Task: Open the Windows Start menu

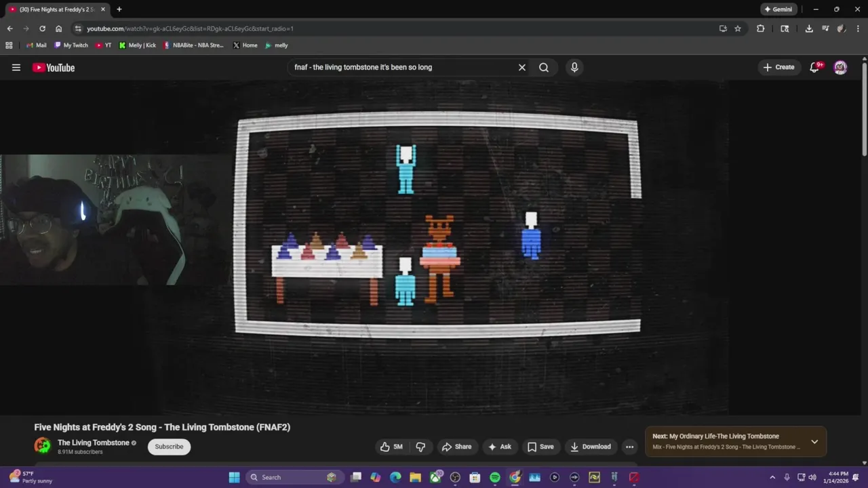Action: [234, 477]
